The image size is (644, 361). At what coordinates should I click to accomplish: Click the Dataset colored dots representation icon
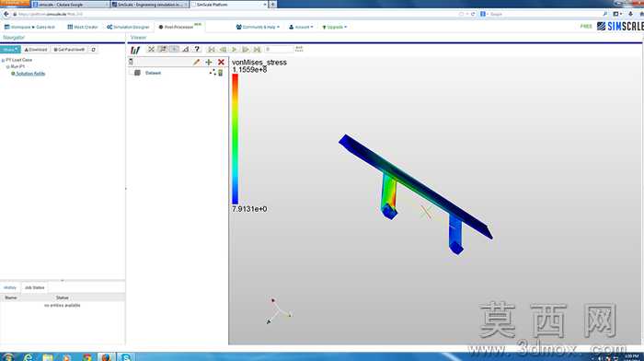213,73
